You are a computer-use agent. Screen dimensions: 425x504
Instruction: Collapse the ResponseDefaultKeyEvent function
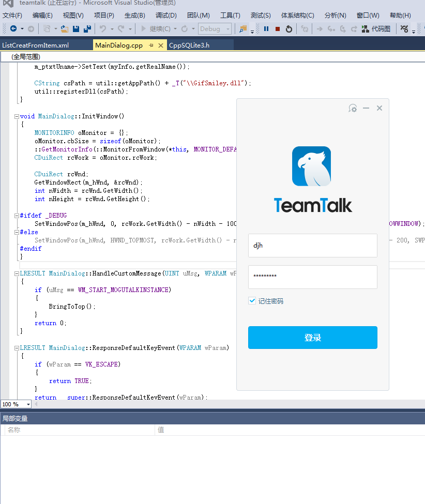click(17, 348)
